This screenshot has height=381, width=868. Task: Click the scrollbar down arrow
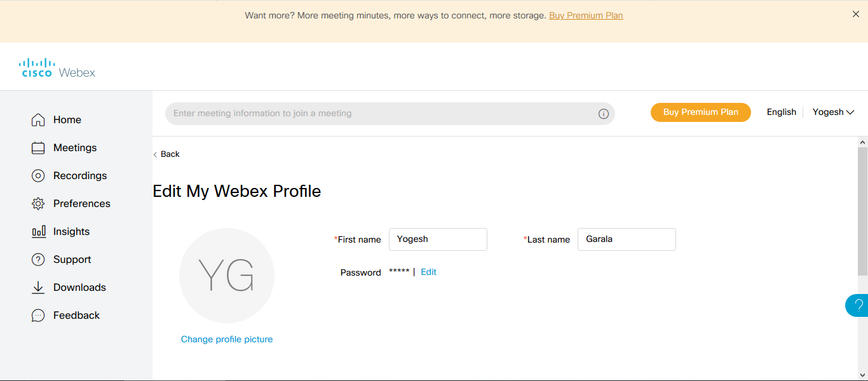click(x=862, y=375)
